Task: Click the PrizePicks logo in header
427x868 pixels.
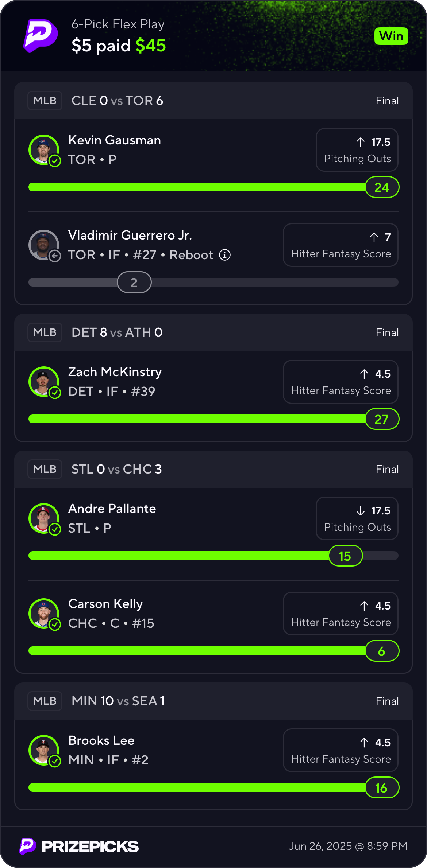Action: [41, 36]
